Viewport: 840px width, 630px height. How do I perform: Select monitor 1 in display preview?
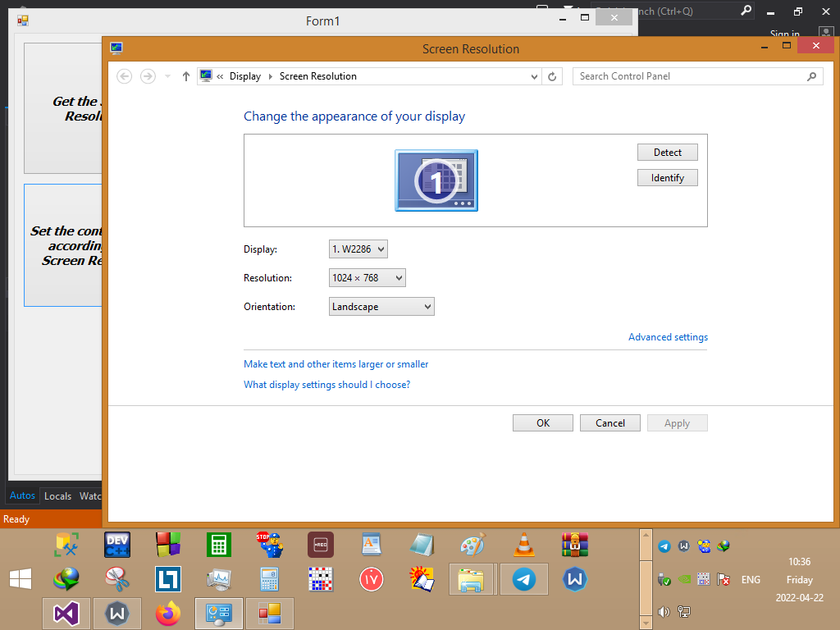pos(436,180)
